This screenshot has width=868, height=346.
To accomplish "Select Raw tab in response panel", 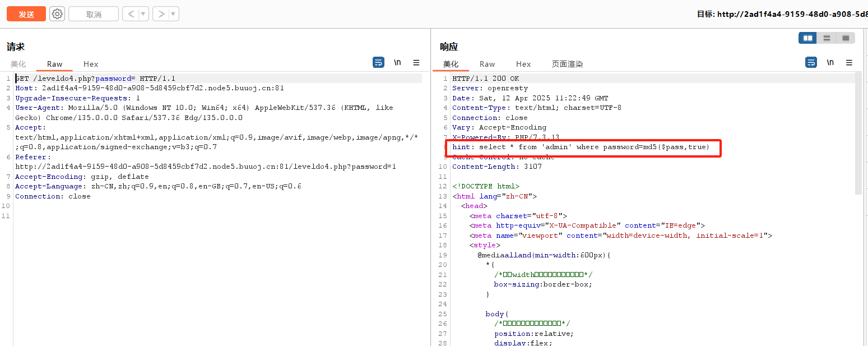I will point(488,64).
